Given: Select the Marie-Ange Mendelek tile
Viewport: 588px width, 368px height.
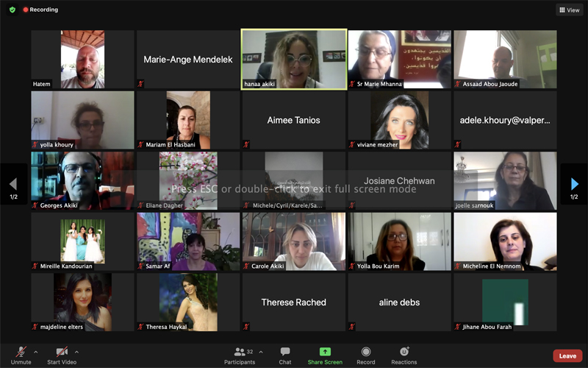Looking at the screenshot, I should click(x=188, y=59).
